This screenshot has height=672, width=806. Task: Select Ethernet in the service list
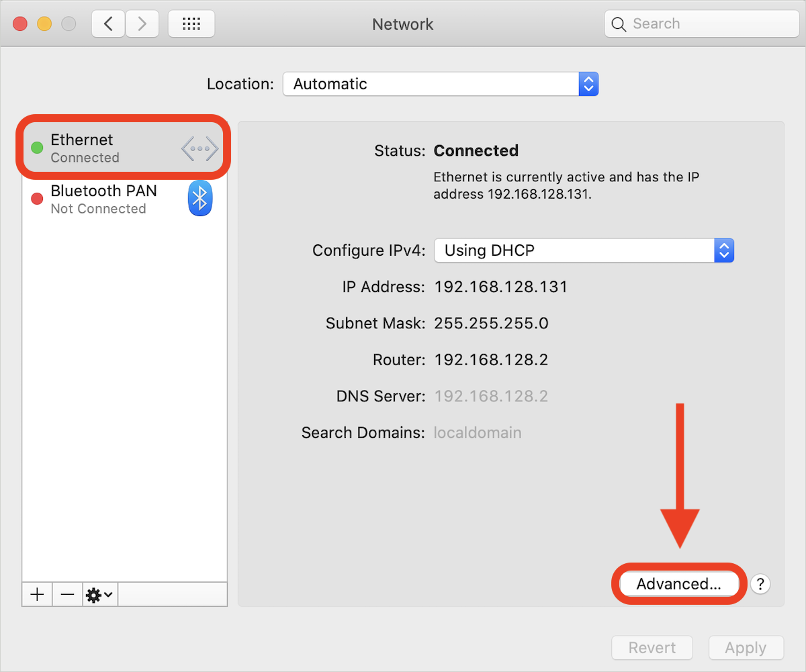pyautogui.click(x=125, y=148)
